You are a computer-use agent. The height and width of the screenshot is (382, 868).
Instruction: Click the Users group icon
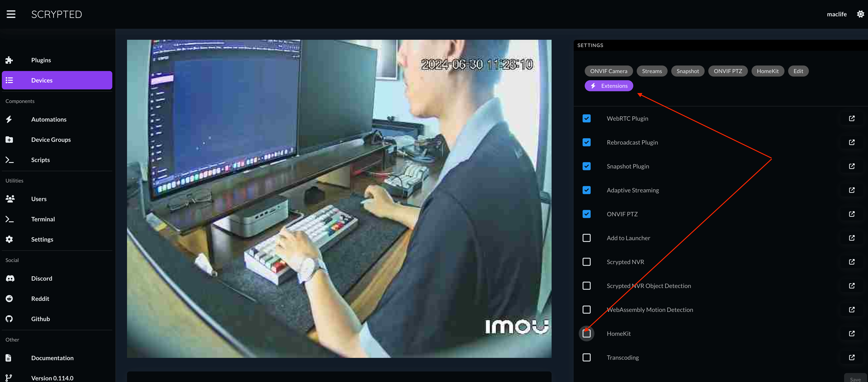tap(9, 199)
